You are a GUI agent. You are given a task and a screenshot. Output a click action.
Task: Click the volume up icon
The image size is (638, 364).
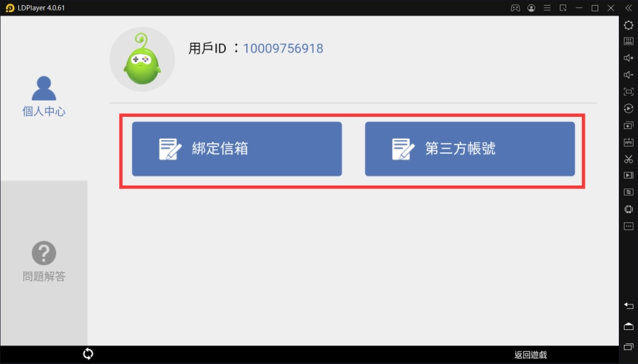(628, 58)
